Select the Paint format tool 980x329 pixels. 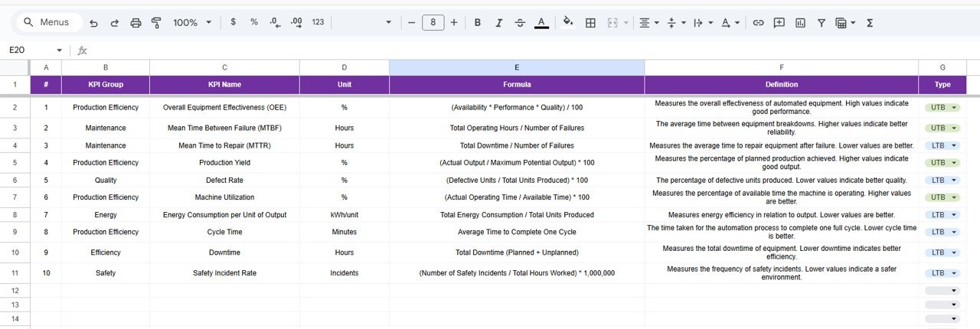click(x=156, y=23)
